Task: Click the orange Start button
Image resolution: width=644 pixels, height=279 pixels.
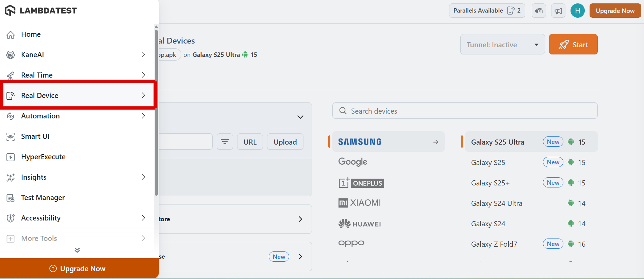Action: (573, 45)
